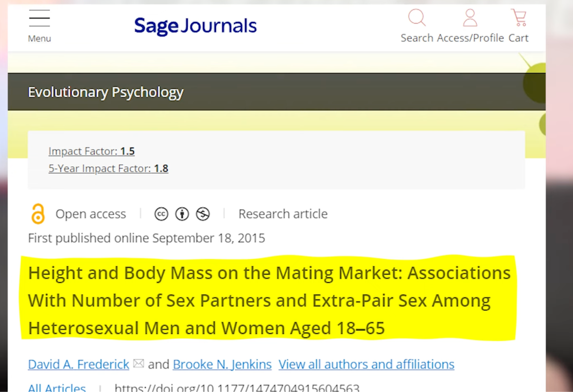Click the Creative Commons CC icon
The image size is (573, 392).
tap(161, 214)
